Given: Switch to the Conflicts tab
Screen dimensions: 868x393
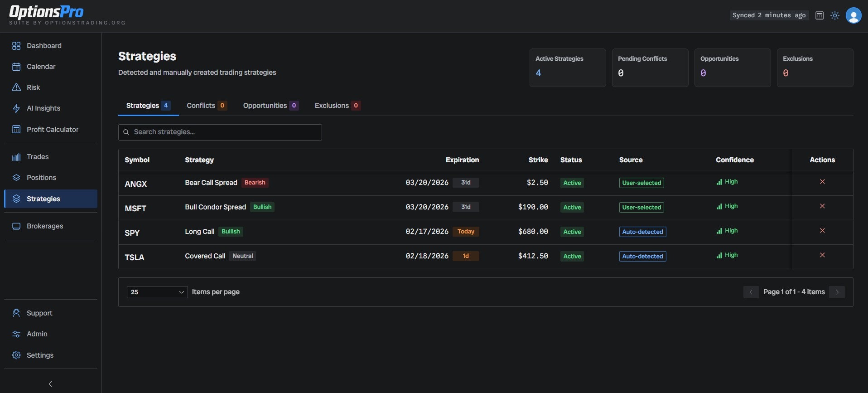Looking at the screenshot, I should pyautogui.click(x=207, y=106).
